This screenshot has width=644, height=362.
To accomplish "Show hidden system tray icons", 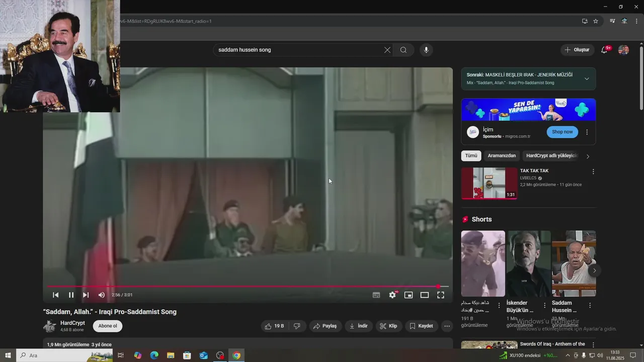I will point(568,355).
